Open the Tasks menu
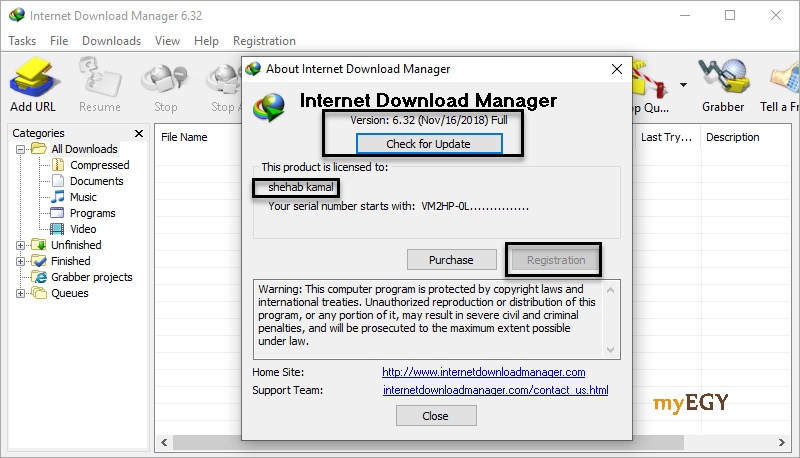 (22, 41)
